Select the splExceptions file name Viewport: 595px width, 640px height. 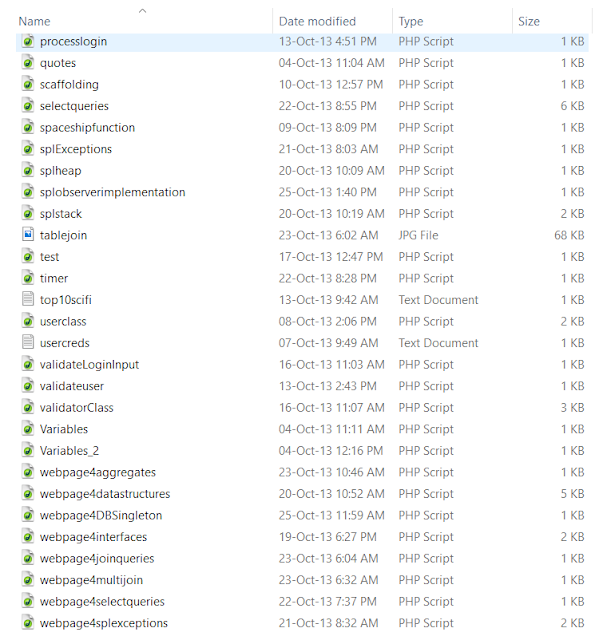point(75,149)
